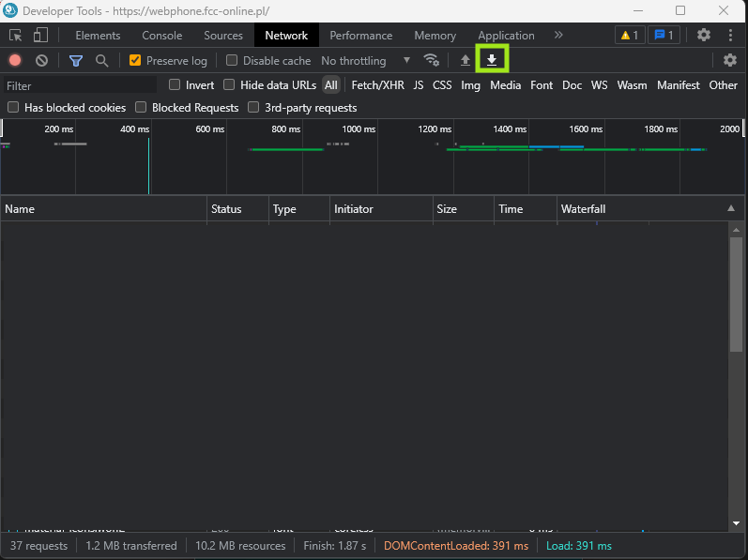
Task: Expand the more tabs chevron
Action: click(x=558, y=36)
